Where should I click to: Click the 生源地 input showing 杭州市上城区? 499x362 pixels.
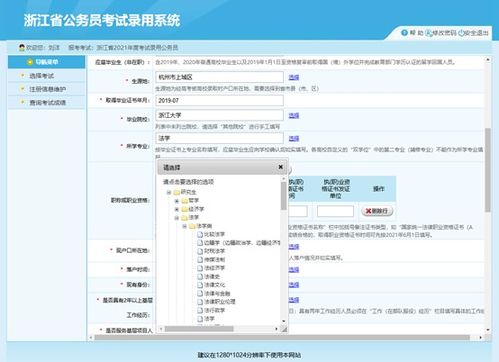[x=219, y=77]
